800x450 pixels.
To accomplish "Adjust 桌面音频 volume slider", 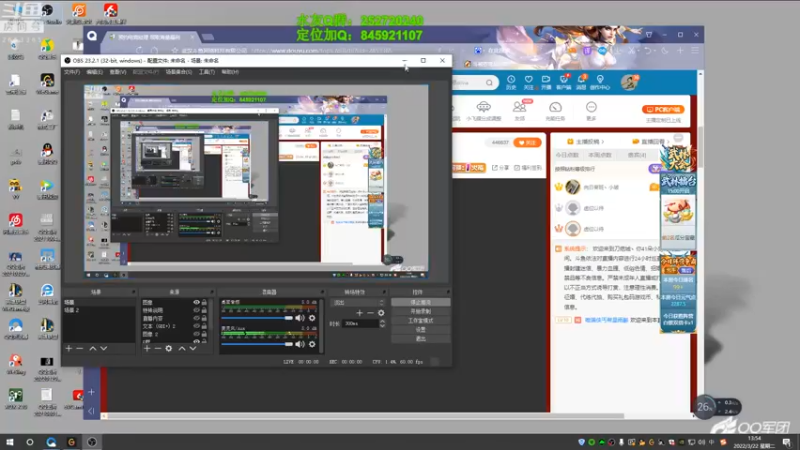I will point(257,318).
